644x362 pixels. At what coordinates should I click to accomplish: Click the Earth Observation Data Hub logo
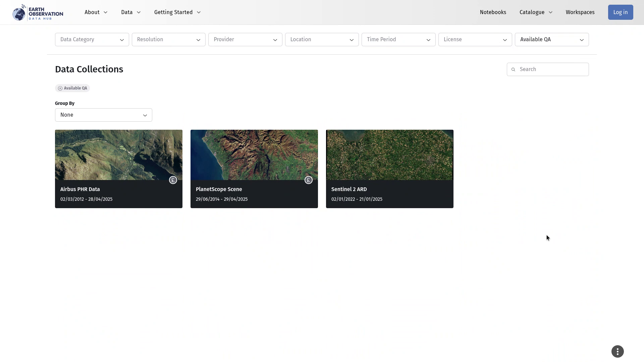pos(38,12)
